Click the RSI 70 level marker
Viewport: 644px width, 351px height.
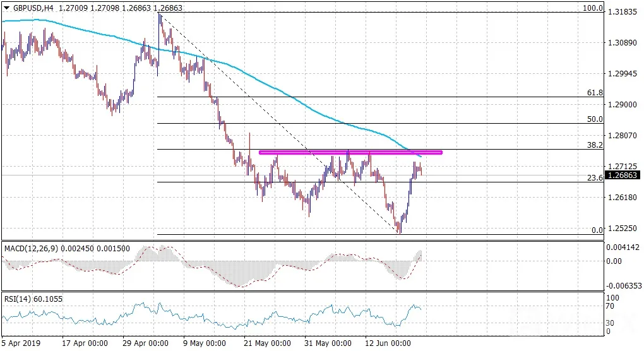610,306
